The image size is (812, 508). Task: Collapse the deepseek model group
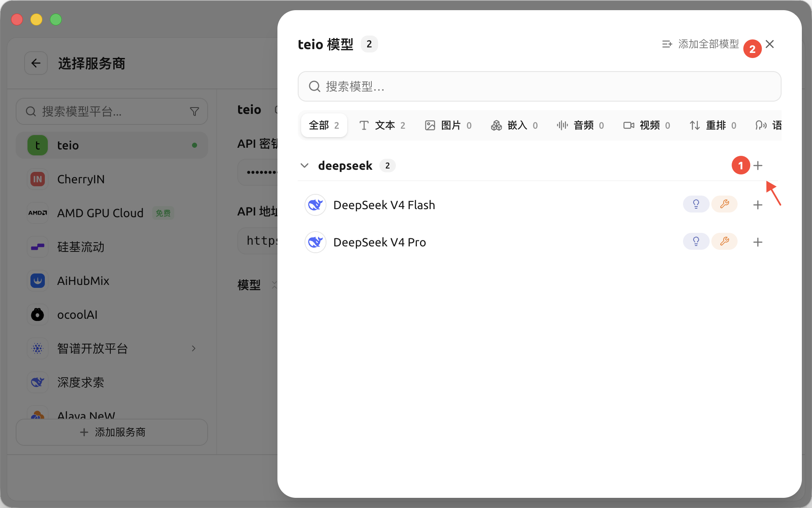click(304, 166)
